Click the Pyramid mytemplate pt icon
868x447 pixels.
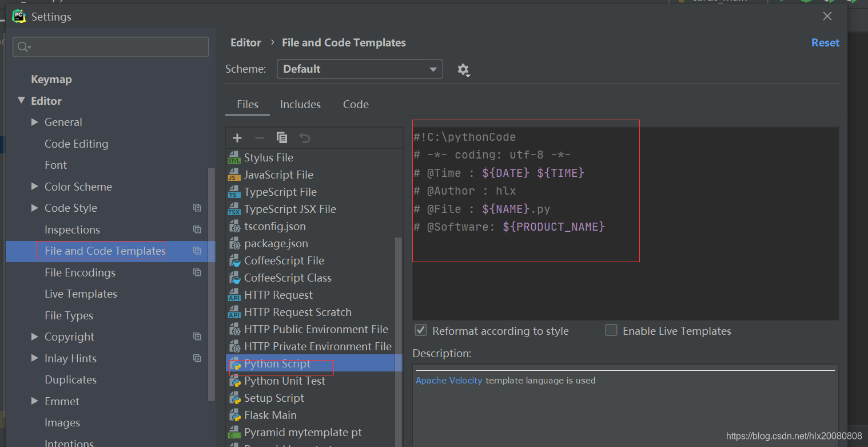234,432
